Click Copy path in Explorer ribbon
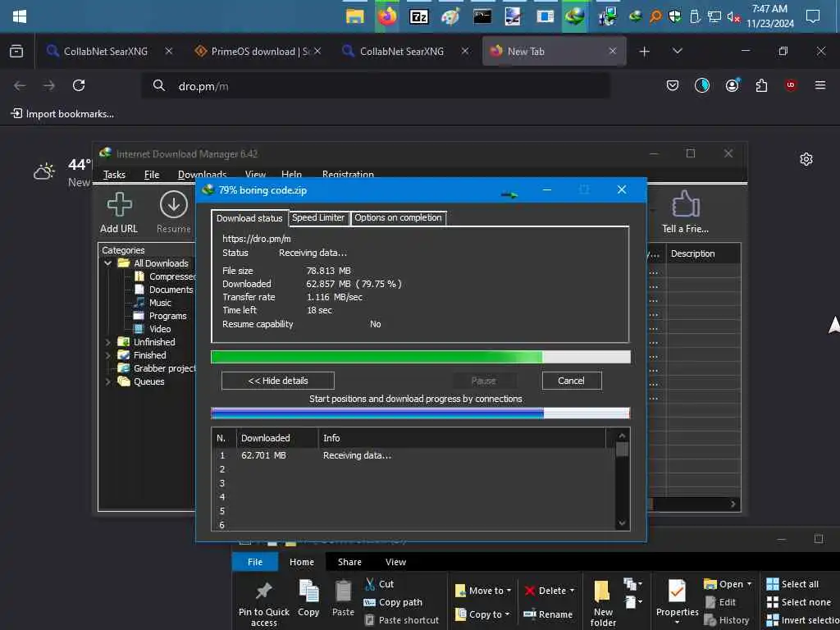840x630 pixels. 393,602
